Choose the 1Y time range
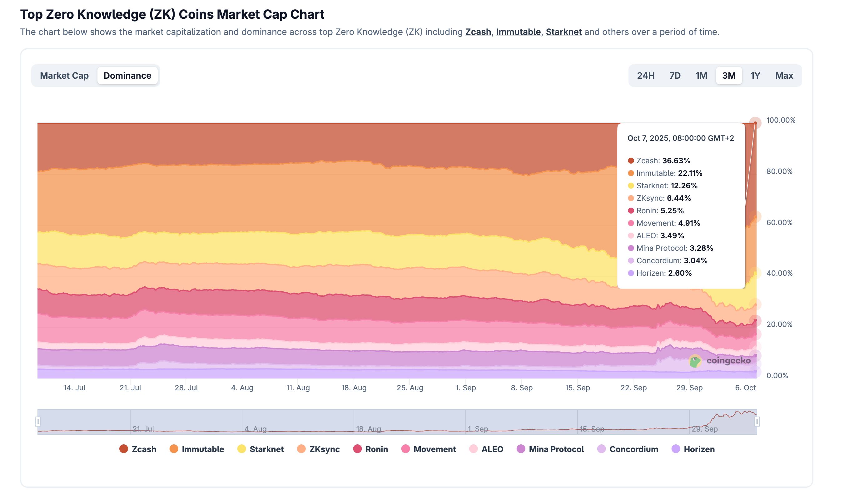864x504 pixels. 755,76
